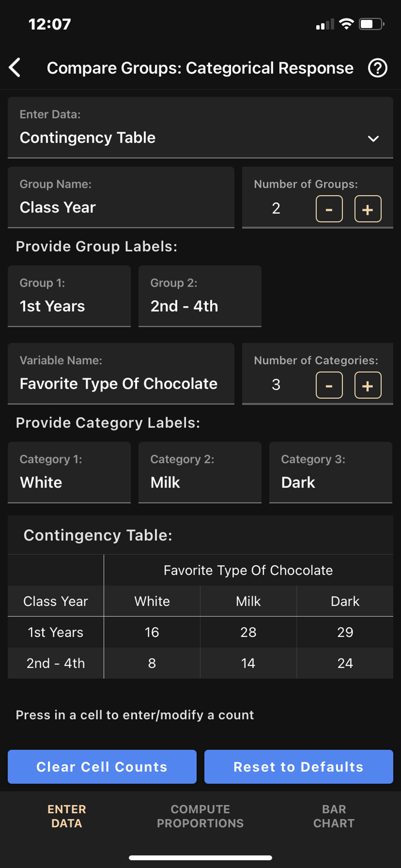Edit Group 2 label 2nd - 4th
The height and width of the screenshot is (868, 401).
pos(200,306)
